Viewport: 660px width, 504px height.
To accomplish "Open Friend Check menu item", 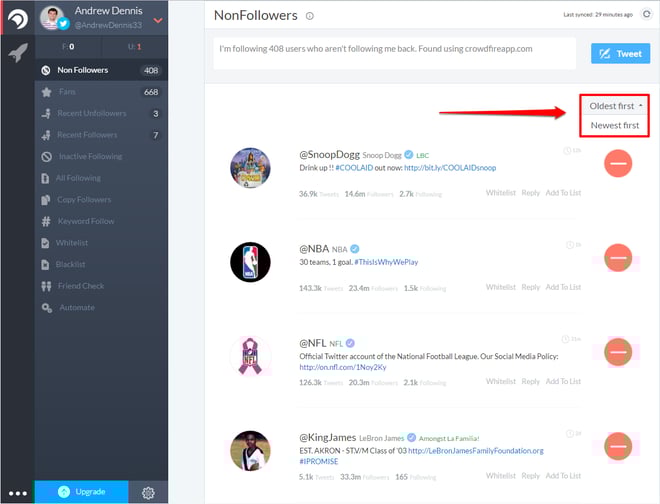I will (x=101, y=286).
